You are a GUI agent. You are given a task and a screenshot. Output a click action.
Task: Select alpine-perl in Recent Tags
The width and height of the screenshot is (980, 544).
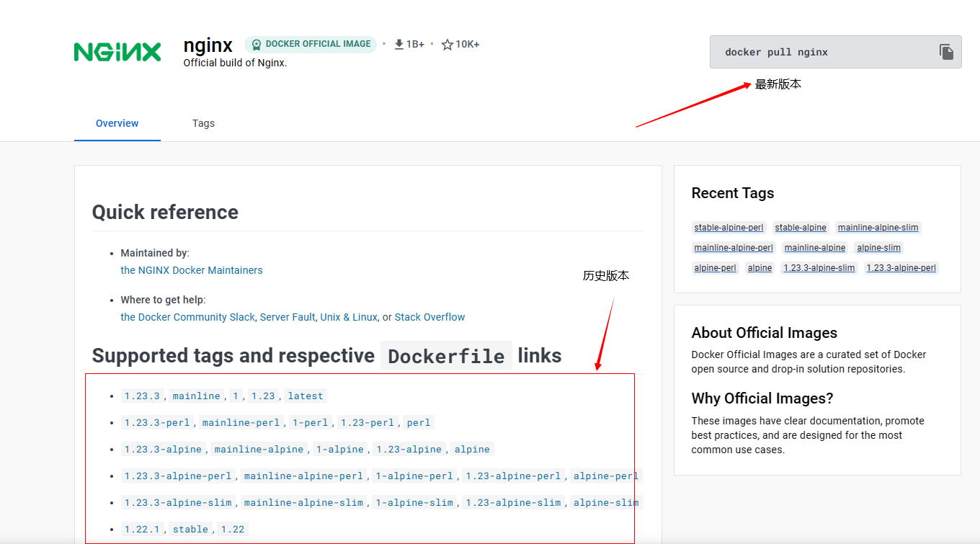[715, 268]
